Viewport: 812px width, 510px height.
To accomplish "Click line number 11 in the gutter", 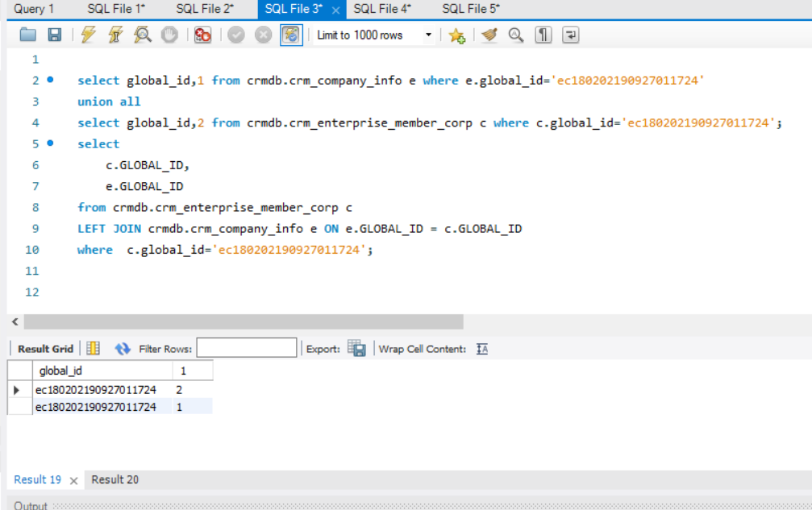I will pyautogui.click(x=32, y=271).
